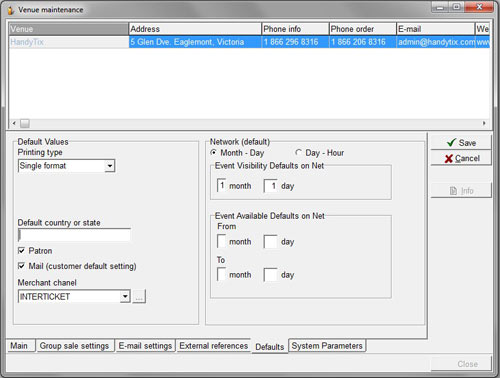This screenshot has height=378, width=500.
Task: Click the Save button with green checkmark
Action: [461, 143]
